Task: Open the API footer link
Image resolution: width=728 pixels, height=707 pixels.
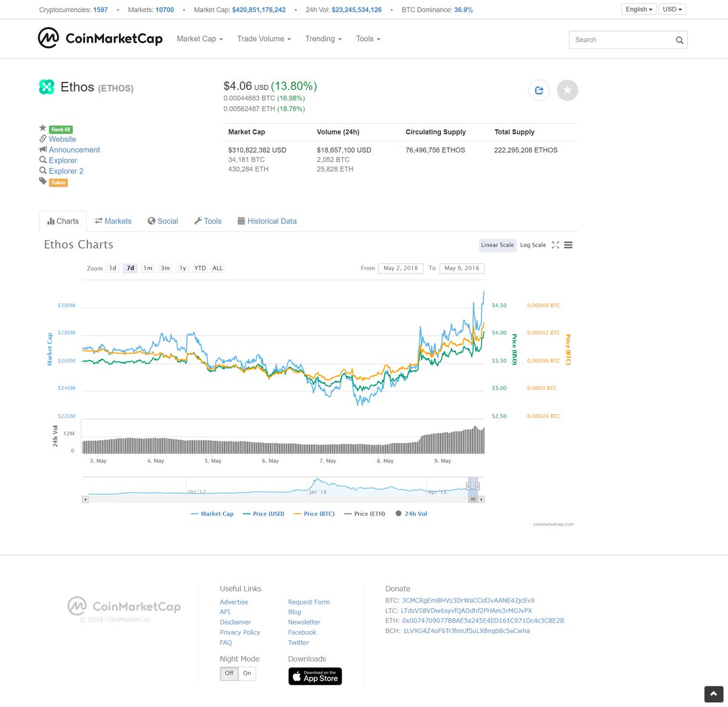Action: point(224,612)
